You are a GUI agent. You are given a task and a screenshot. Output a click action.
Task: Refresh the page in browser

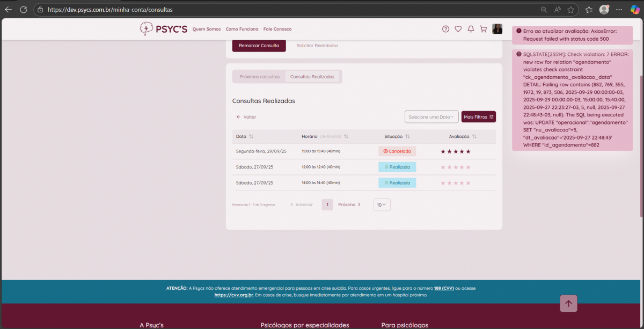point(23,10)
